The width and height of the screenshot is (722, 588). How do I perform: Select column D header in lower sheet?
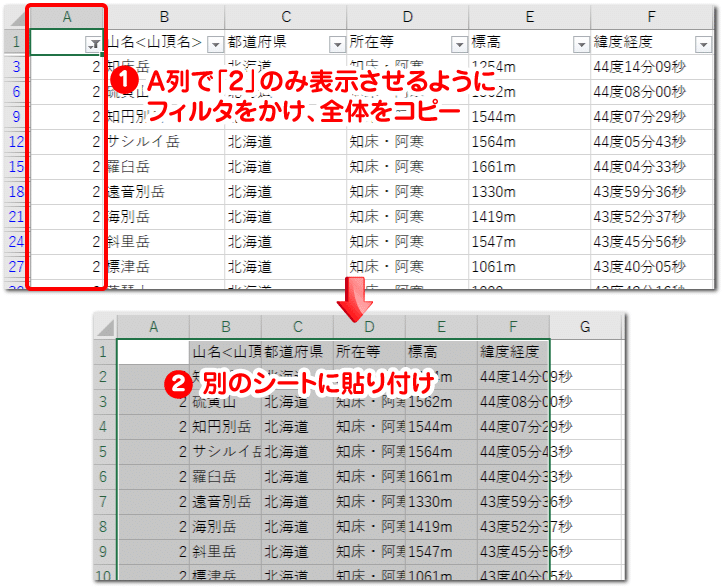pyautogui.click(x=369, y=327)
